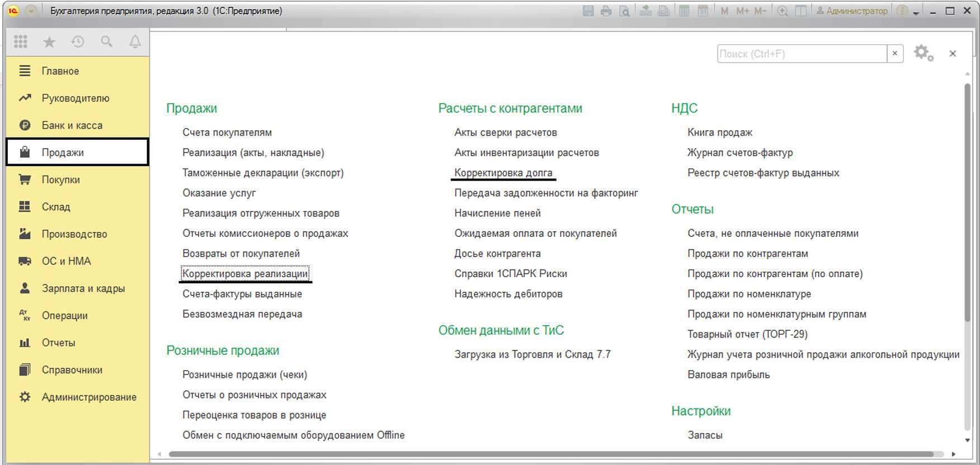This screenshot has width=980, height=465.
Task: Switch to the Зарплата и кадры section
Action: 83,288
